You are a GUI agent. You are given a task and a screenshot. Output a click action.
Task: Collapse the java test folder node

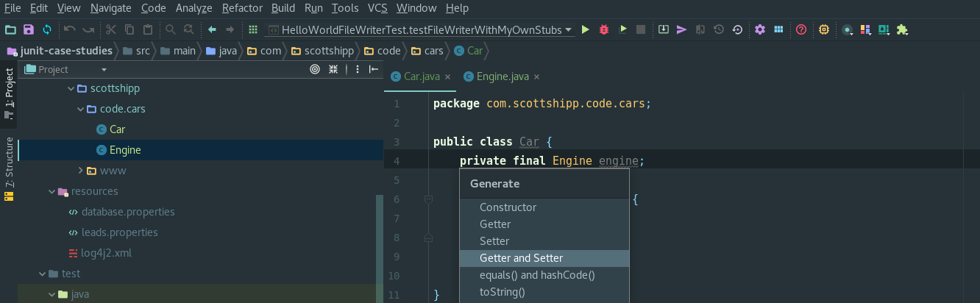(52, 294)
